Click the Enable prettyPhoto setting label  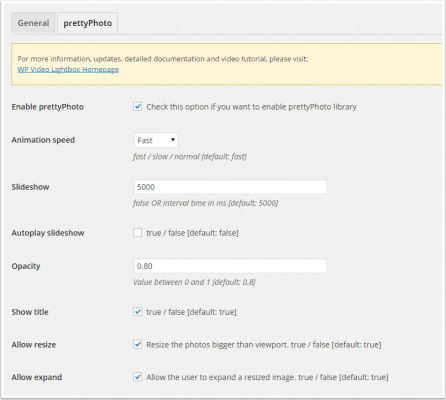[x=47, y=107]
